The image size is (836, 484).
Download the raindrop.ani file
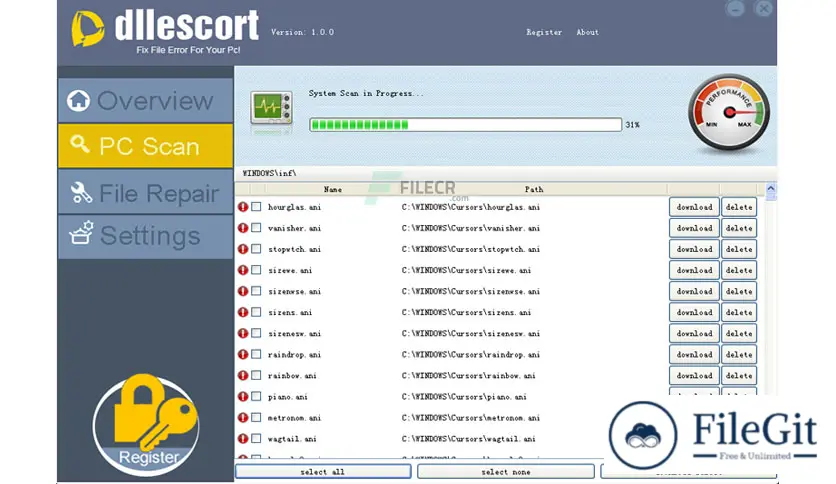tap(694, 354)
